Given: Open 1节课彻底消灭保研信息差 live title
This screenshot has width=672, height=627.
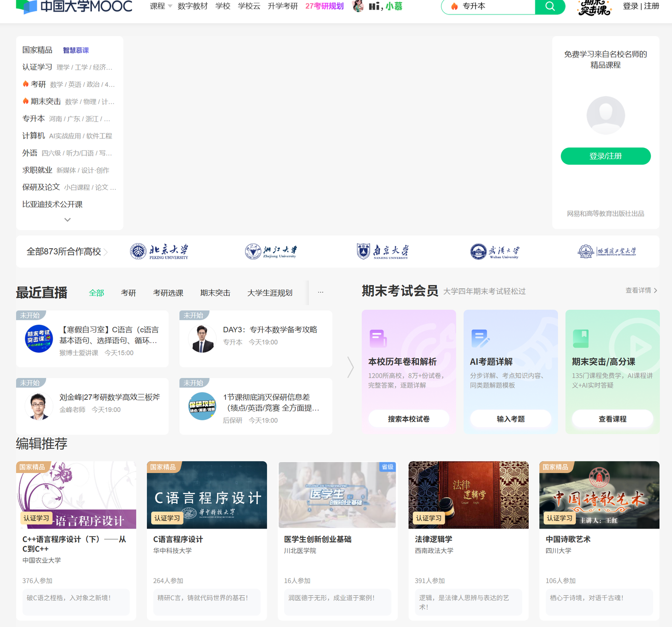Looking at the screenshot, I should [x=272, y=403].
